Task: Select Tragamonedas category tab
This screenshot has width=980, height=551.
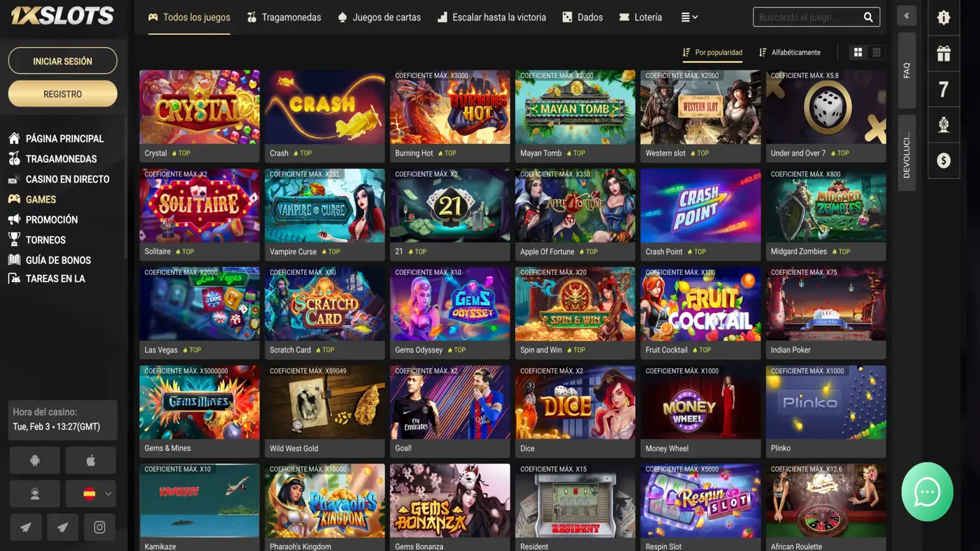Action: [x=284, y=17]
